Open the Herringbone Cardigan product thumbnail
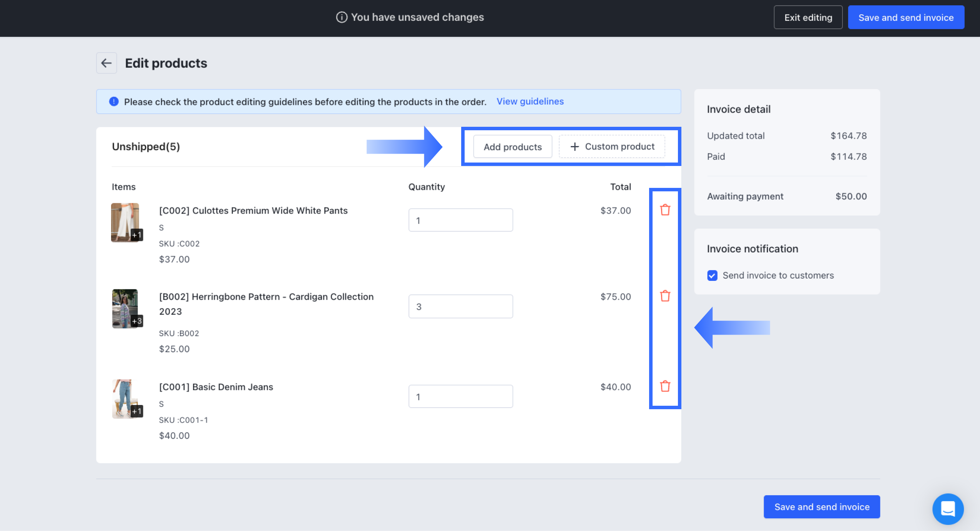 (x=125, y=308)
